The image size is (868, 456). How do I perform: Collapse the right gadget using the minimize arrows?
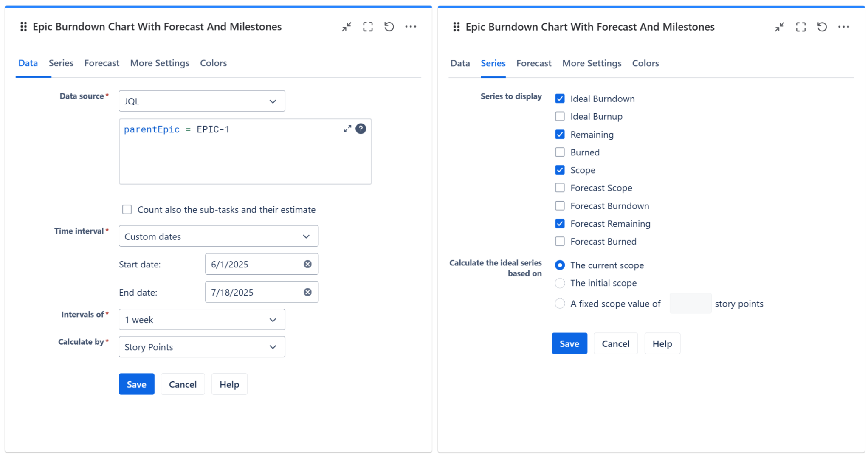click(779, 27)
